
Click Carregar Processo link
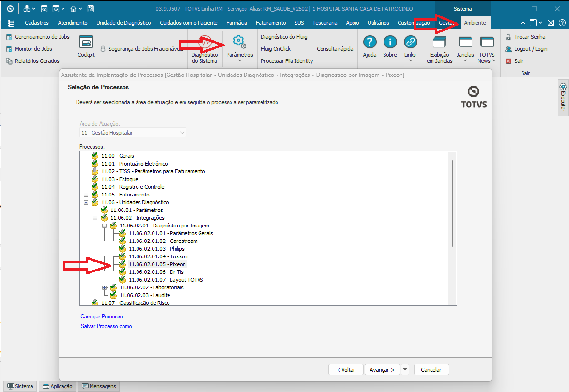click(104, 317)
